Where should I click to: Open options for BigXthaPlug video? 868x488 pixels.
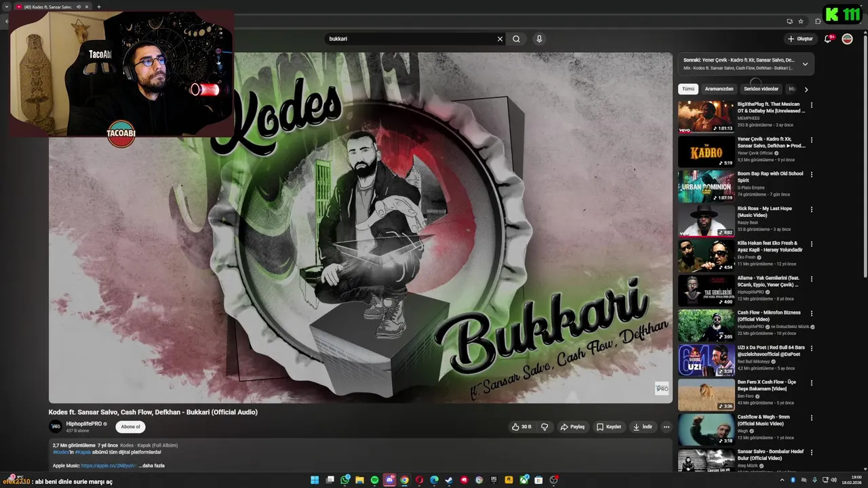(811, 105)
